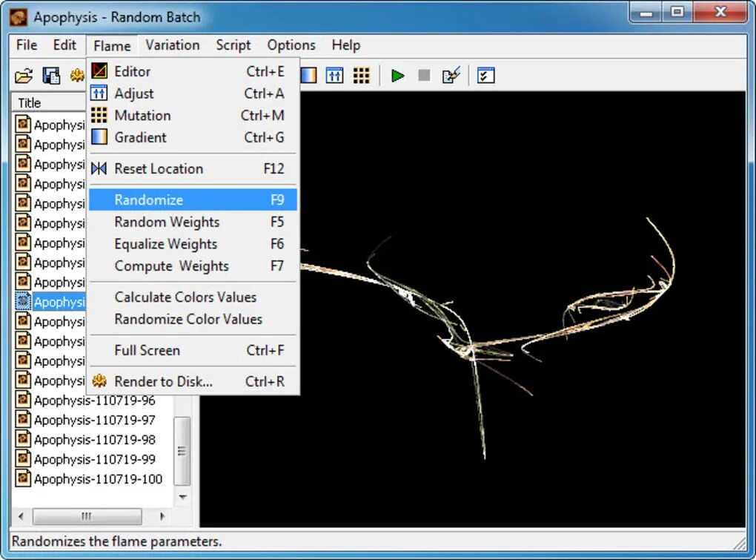Viewport: 756px width, 560px height.
Task: Select flame Apophysis-110719-96 in list
Action: 95,401
